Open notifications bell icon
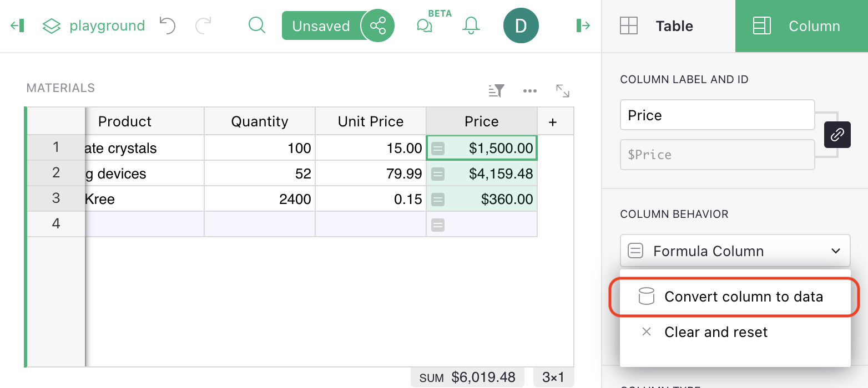 [x=471, y=25]
